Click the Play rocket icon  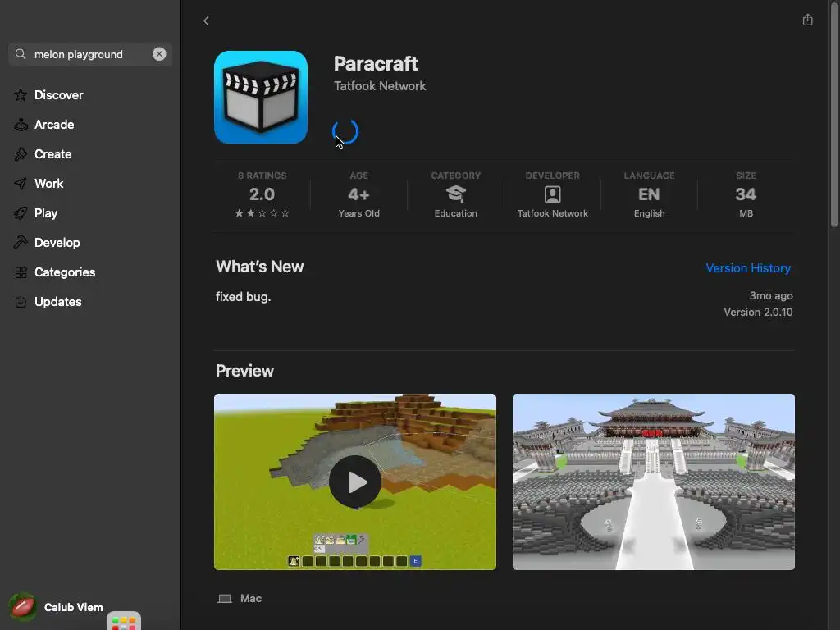21,213
